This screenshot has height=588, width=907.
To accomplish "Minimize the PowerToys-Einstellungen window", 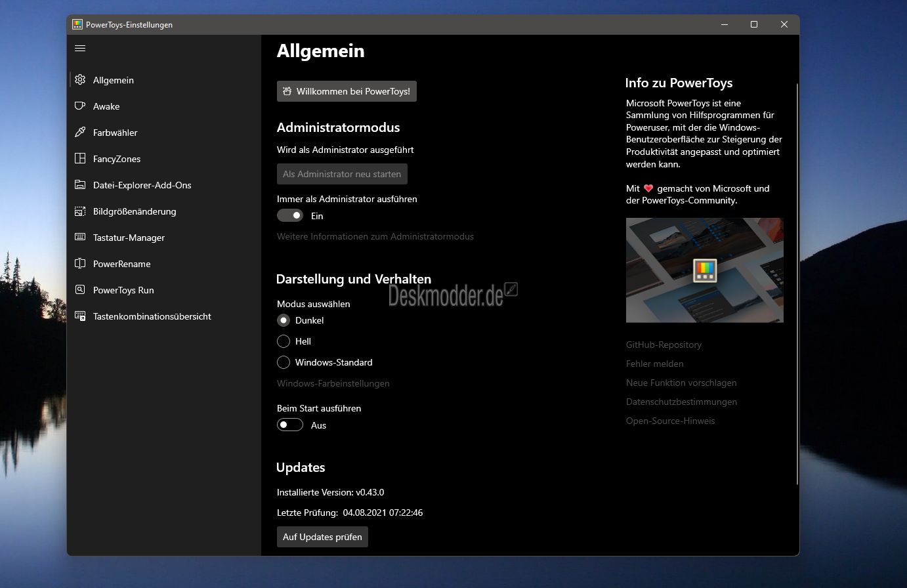I will 725,24.
